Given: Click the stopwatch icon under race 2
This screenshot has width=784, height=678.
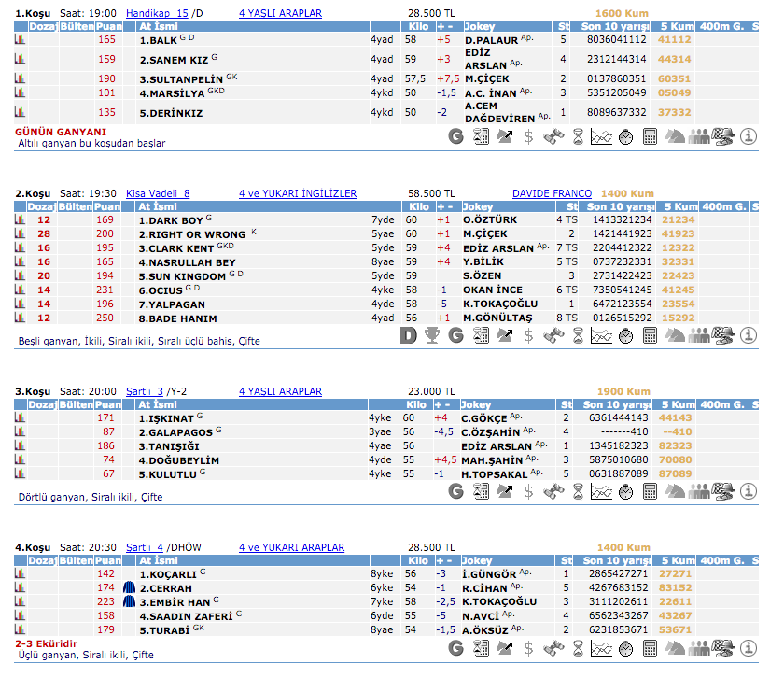Looking at the screenshot, I should click(x=626, y=335).
